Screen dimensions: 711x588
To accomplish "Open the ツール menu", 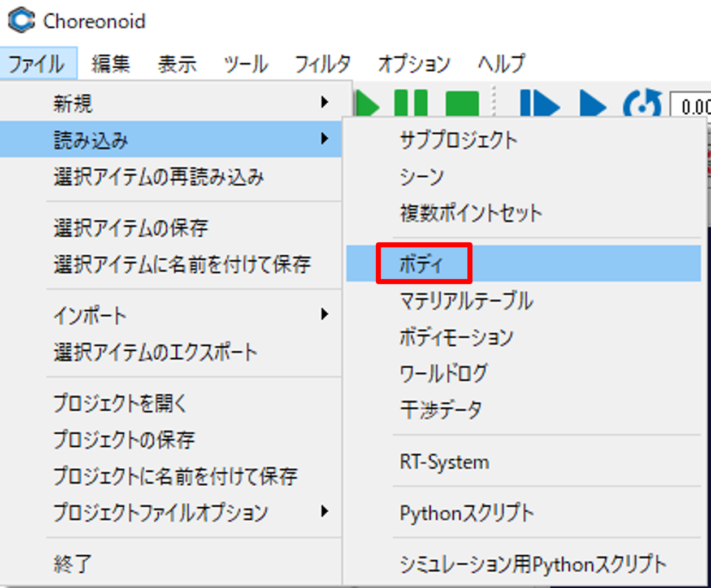I will 246,64.
